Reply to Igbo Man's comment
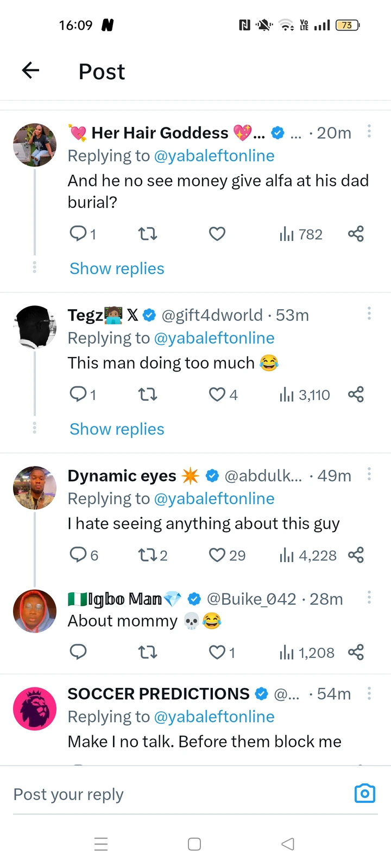391x868 pixels. click(x=78, y=652)
